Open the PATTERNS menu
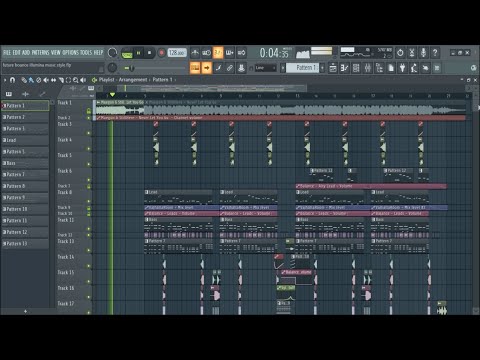This screenshot has height=360, width=480. click(x=41, y=52)
